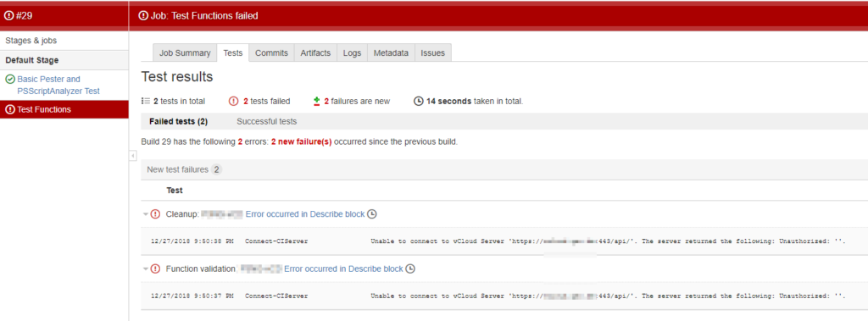This screenshot has width=868, height=321.
Task: Click the 9:50:37 PM Connect-CIServer error line
Action: 498,296
